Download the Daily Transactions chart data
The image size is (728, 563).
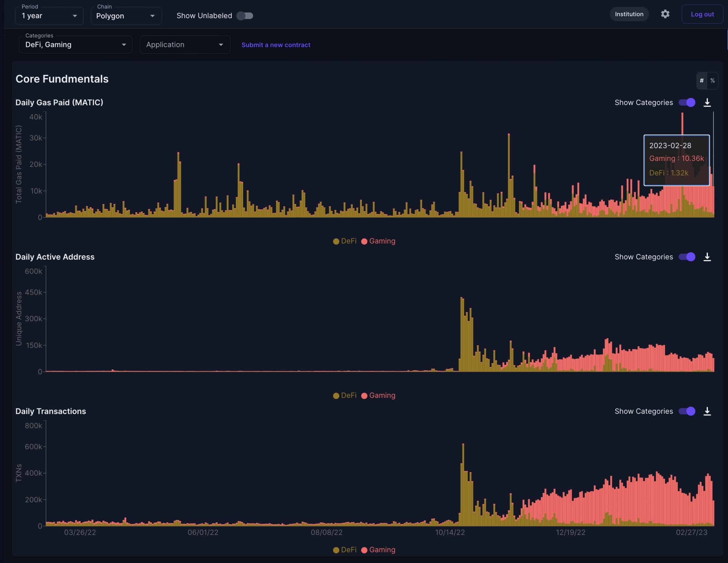coord(707,411)
